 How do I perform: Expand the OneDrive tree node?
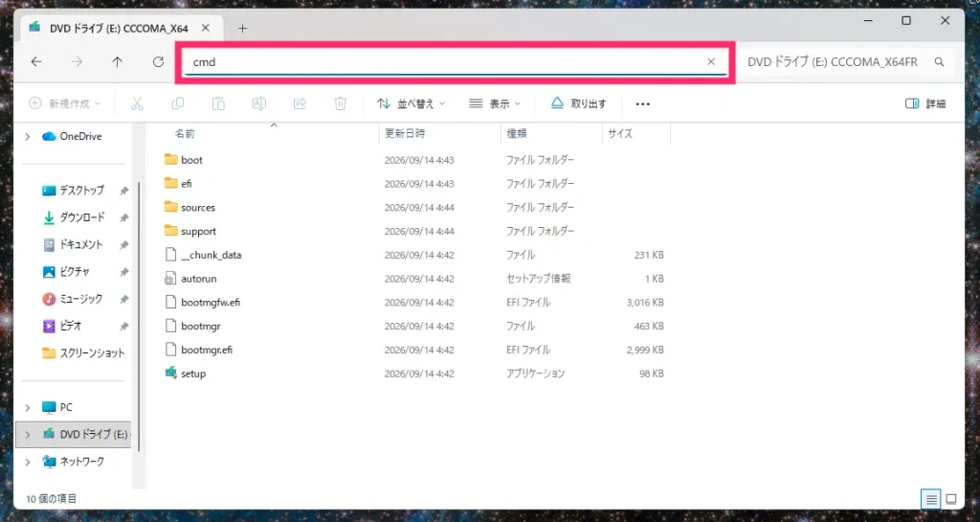coord(28,136)
